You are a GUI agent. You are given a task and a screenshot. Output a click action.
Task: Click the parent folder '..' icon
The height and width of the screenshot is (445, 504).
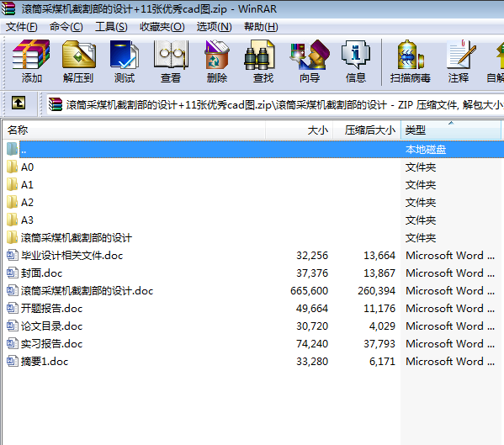(x=13, y=149)
